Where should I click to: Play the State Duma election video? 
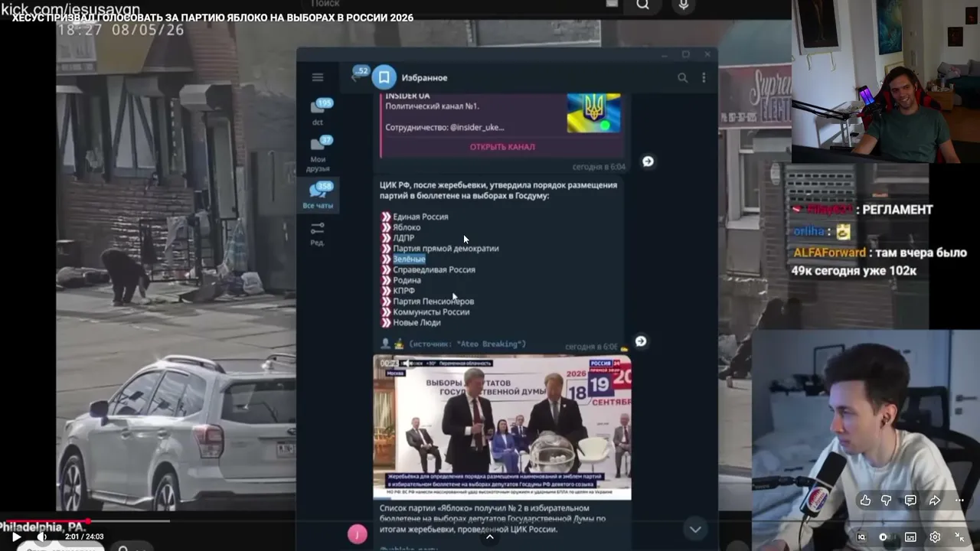pos(502,427)
